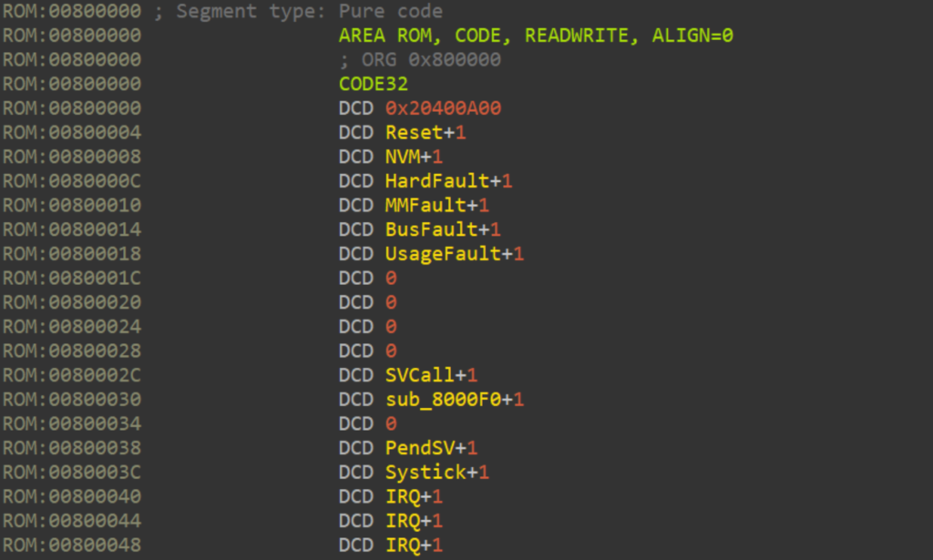Select the IRQ label at address 00800044
This screenshot has width=933, height=560.
pyautogui.click(x=402, y=521)
